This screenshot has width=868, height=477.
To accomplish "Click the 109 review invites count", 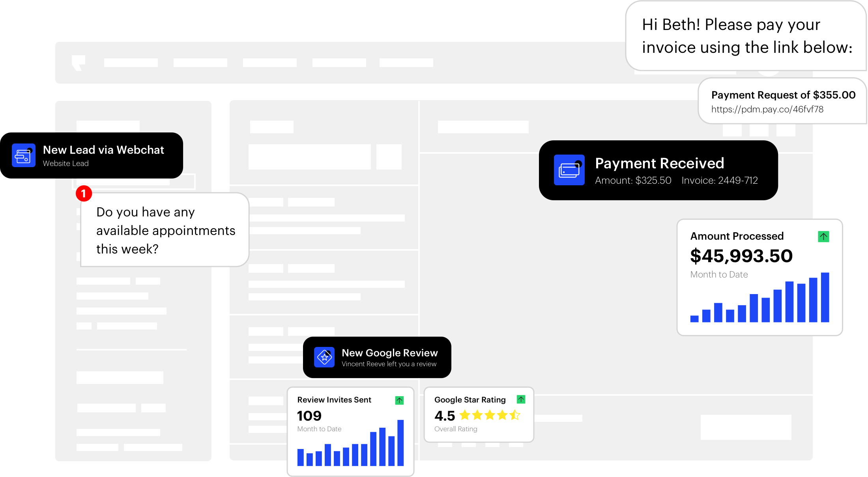I will tap(309, 416).
